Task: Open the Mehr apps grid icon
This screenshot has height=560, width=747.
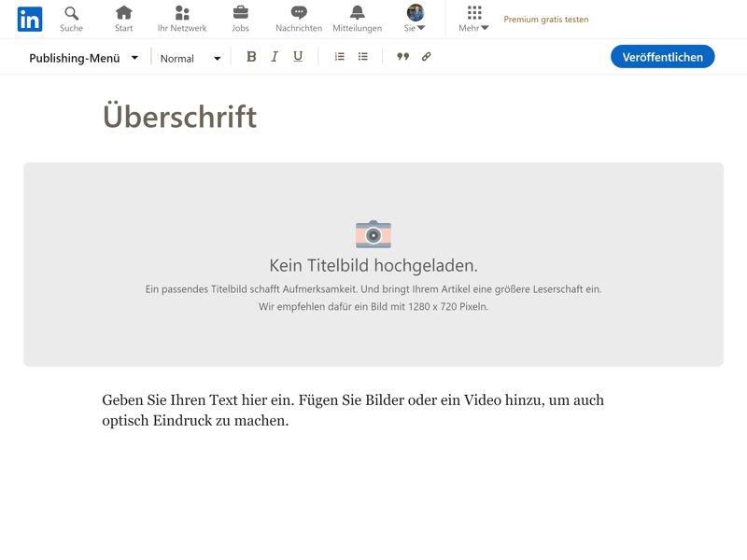Action: [x=474, y=12]
